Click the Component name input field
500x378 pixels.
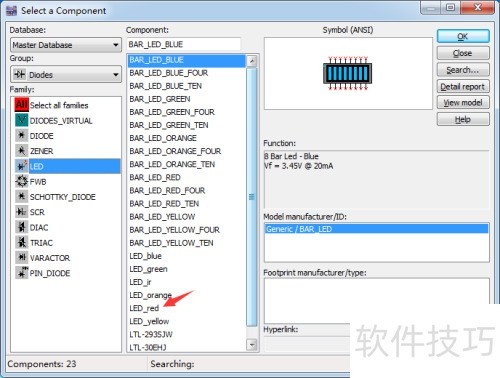pos(184,44)
